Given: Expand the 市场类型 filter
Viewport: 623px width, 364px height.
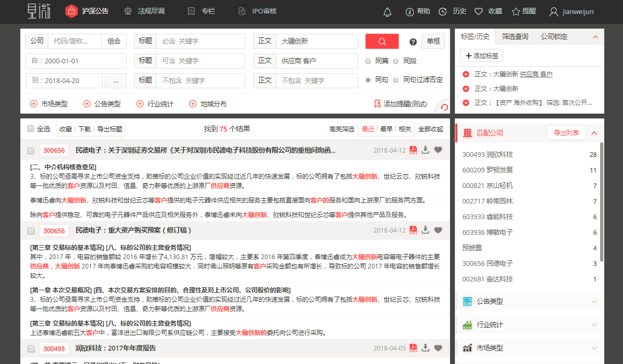Looking at the screenshot, I should click(49, 104).
